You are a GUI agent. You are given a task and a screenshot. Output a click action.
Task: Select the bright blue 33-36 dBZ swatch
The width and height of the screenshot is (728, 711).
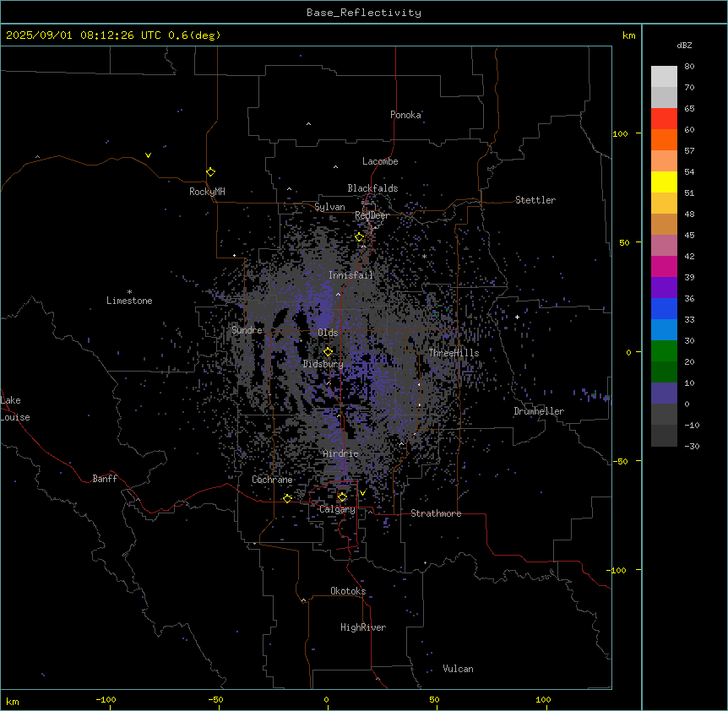[664, 308]
